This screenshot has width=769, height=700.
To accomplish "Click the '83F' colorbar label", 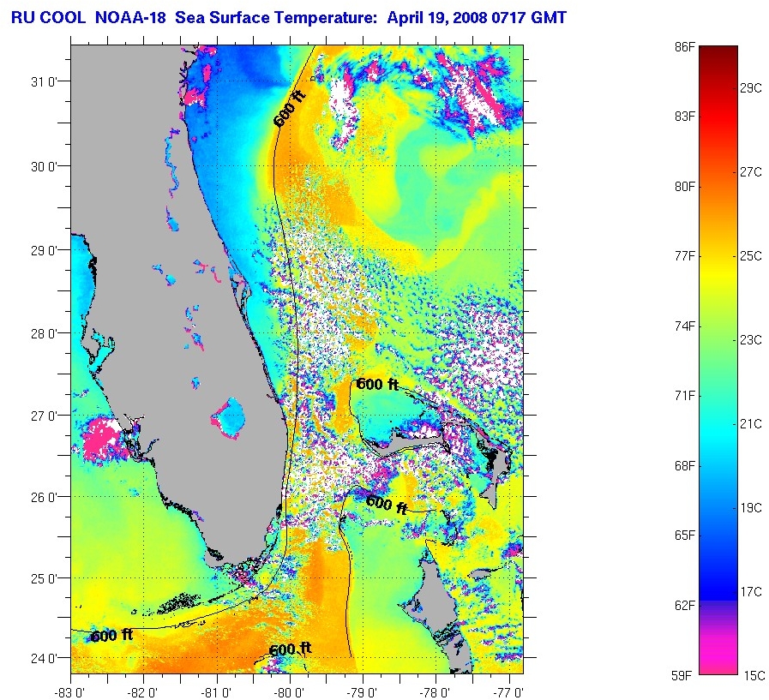I will click(685, 117).
